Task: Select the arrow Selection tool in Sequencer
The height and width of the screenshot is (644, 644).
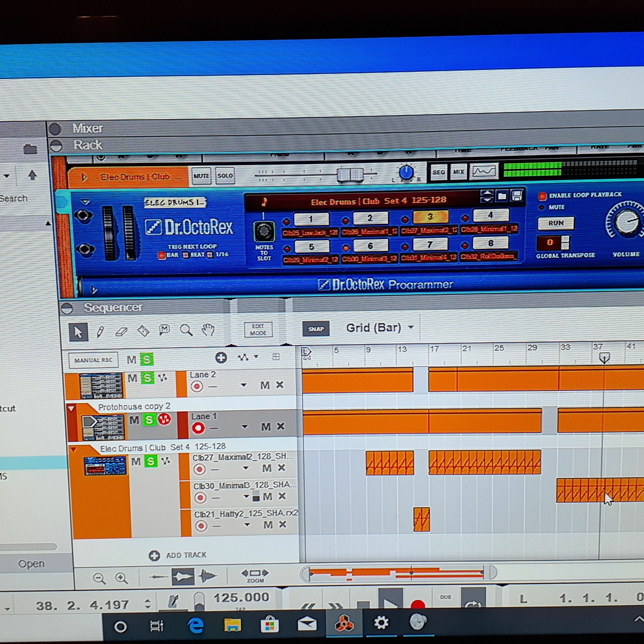Action: point(78,332)
